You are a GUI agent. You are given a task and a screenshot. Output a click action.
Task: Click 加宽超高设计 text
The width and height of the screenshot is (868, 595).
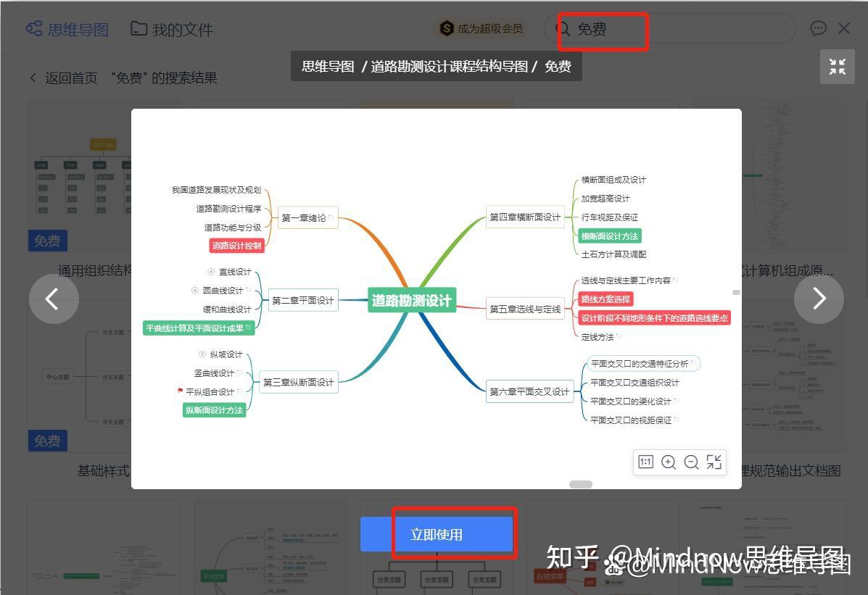605,199
